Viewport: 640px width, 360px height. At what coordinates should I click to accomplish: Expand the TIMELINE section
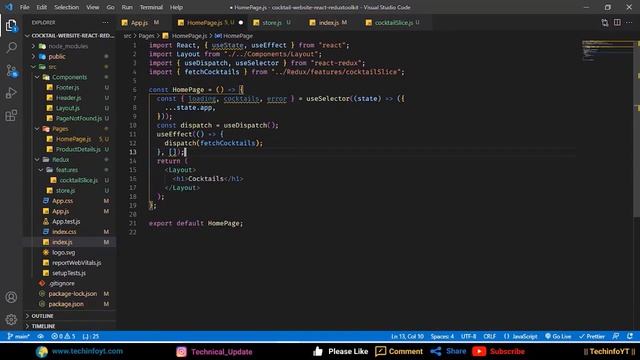click(69, 326)
